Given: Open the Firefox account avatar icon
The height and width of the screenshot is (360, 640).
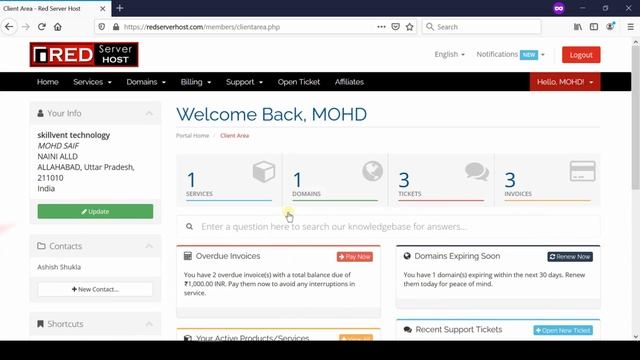Looking at the screenshot, I should 610,27.
